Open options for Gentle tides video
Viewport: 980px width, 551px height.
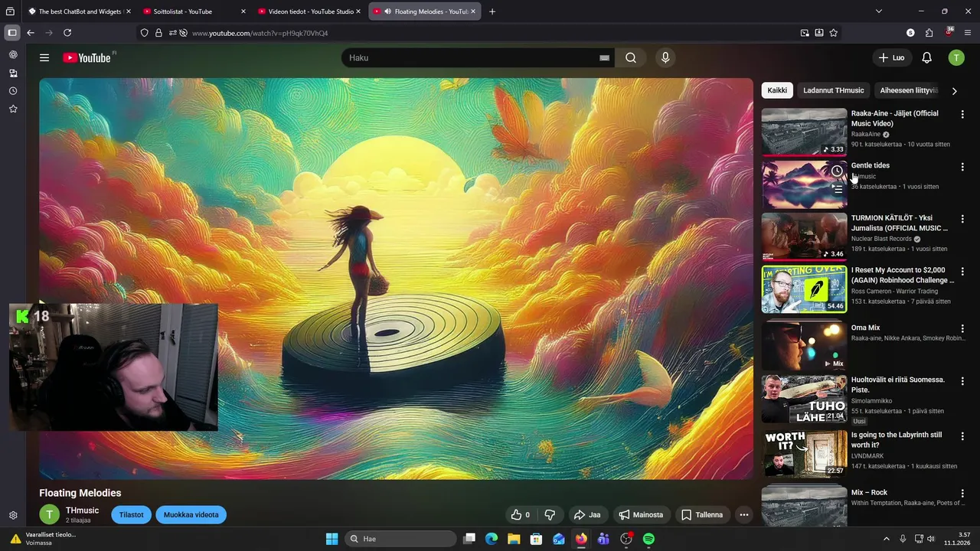962,167
